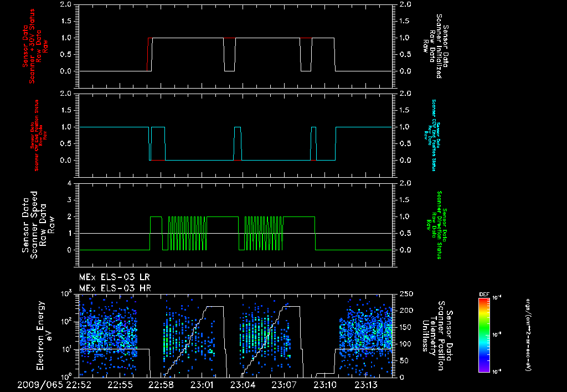
Task: Click the 10^-5 color bar tick label
Action: (x=497, y=335)
